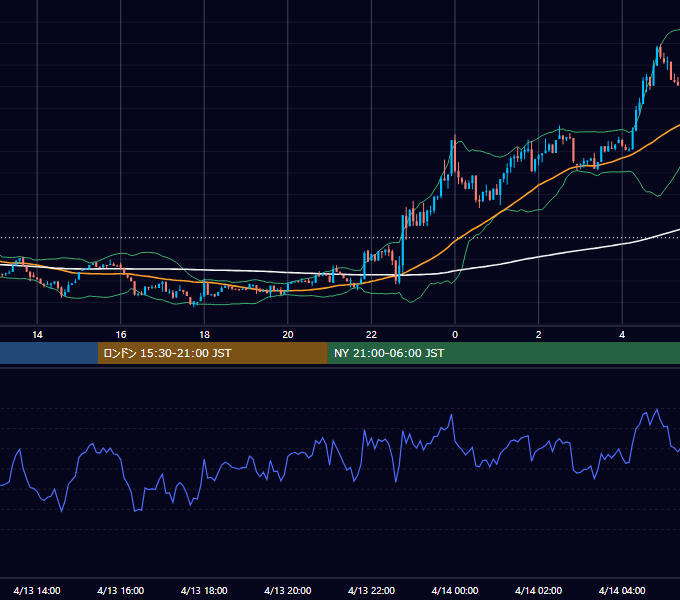Click the hour label 0 on chart axis
This screenshot has width=680, height=600.
[455, 335]
